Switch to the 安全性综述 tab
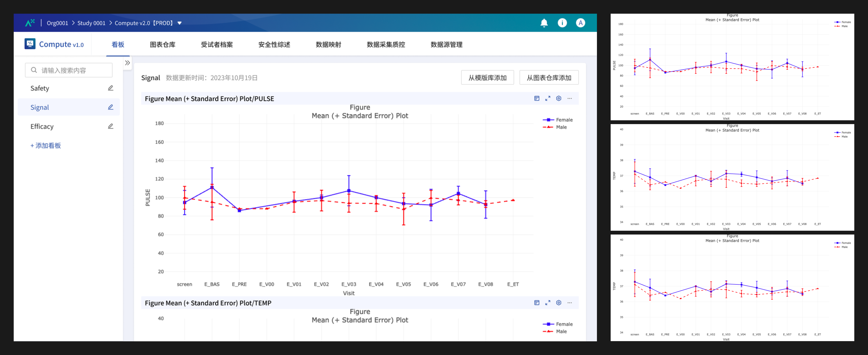This screenshot has width=868, height=355. point(274,44)
